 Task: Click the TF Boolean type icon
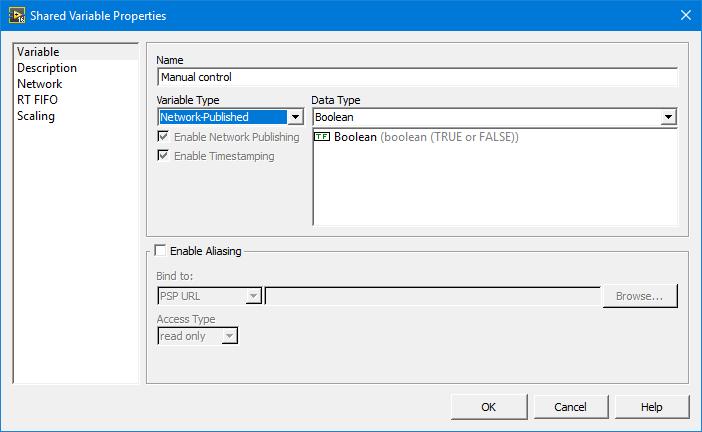click(321, 137)
